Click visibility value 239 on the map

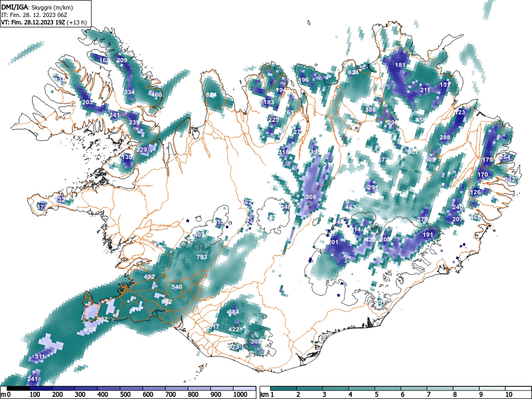[x=134, y=122]
